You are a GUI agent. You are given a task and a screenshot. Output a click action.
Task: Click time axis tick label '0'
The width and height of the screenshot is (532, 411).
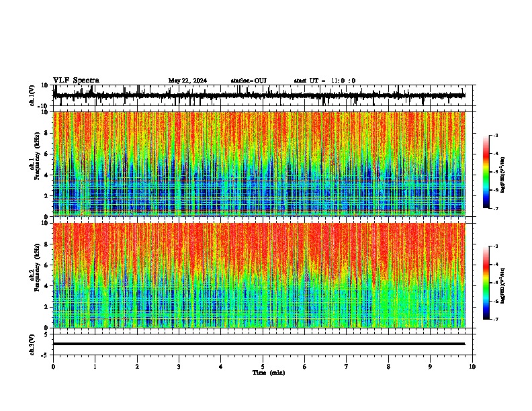pos(53,367)
